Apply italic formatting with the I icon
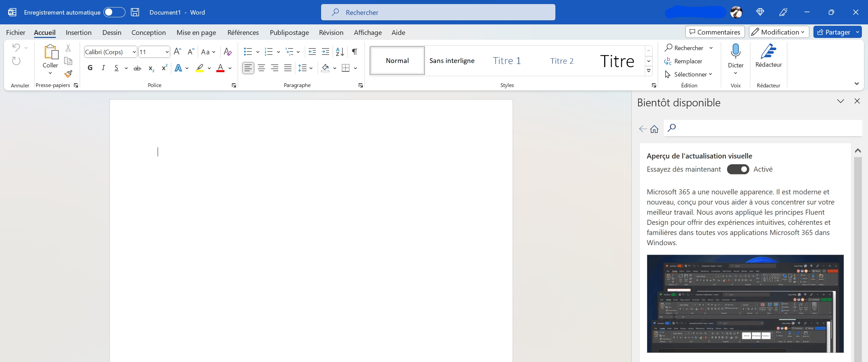 pyautogui.click(x=103, y=68)
